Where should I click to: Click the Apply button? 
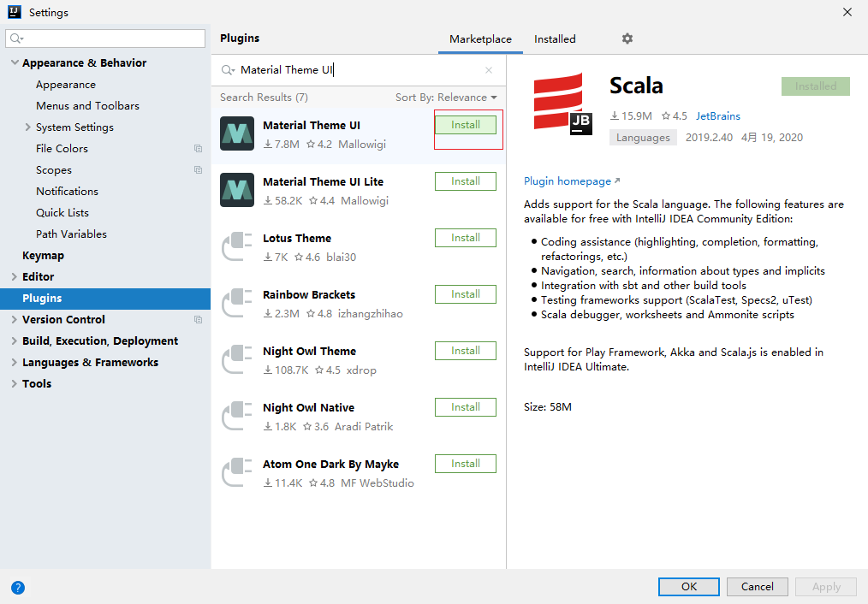(826, 587)
